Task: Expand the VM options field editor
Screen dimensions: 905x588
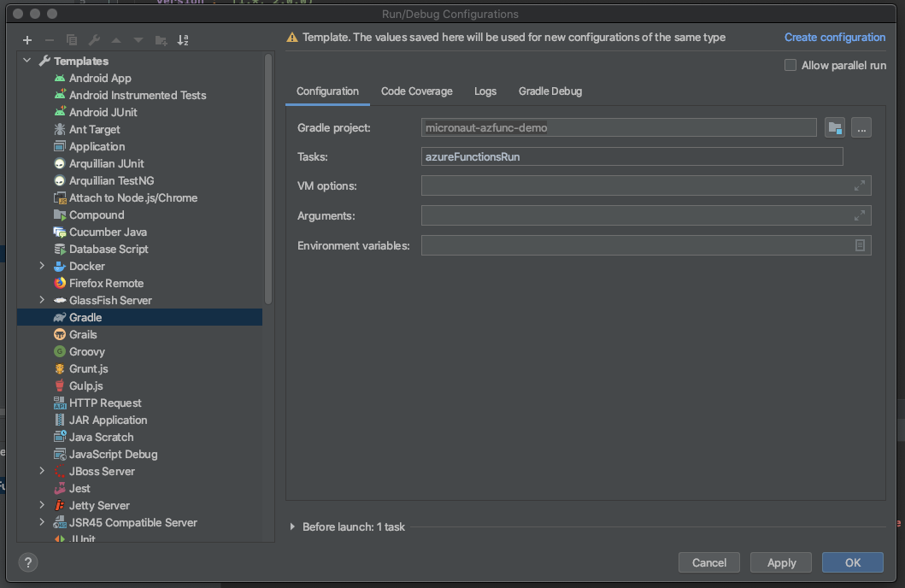Action: [860, 185]
